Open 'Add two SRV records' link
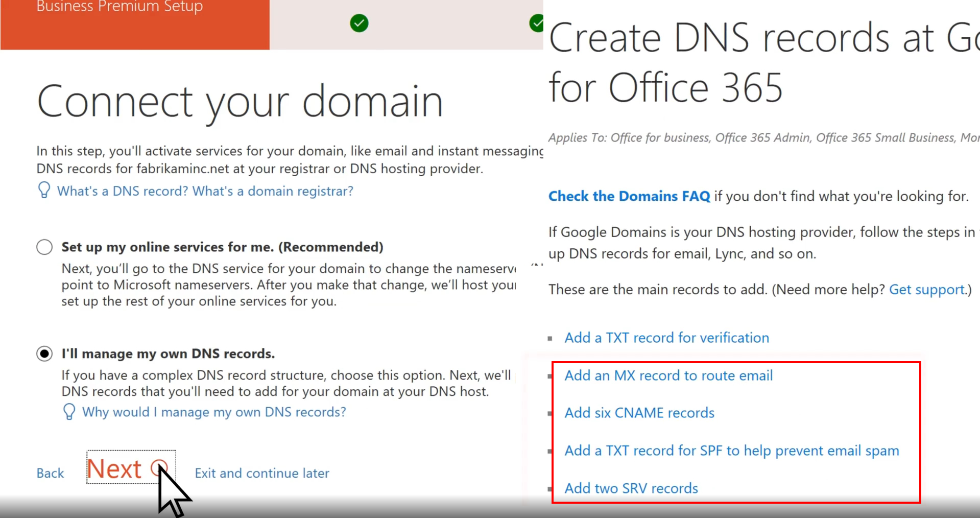The width and height of the screenshot is (980, 518). click(x=631, y=488)
